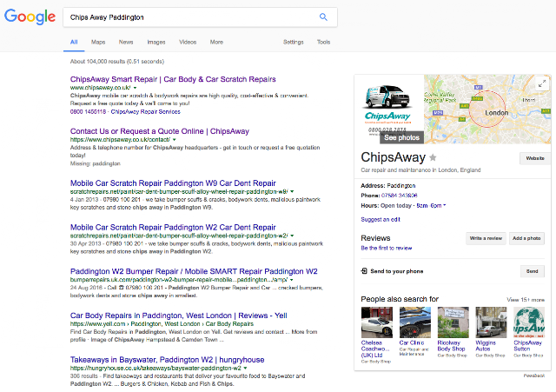556x392 pixels.
Task: Open the ChipsAway Sutton thumbnail
Action: [529, 322]
